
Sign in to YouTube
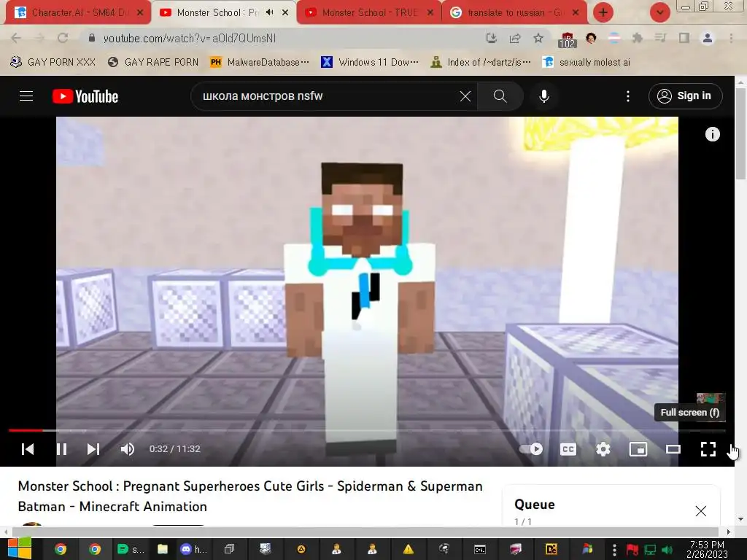click(685, 96)
